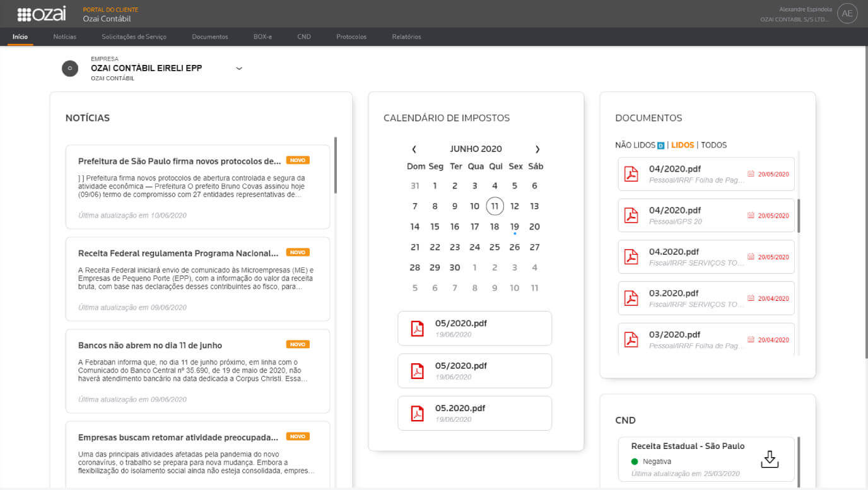Filter documents by NÃO LIDOS
The width and height of the screenshot is (868, 490).
point(635,145)
